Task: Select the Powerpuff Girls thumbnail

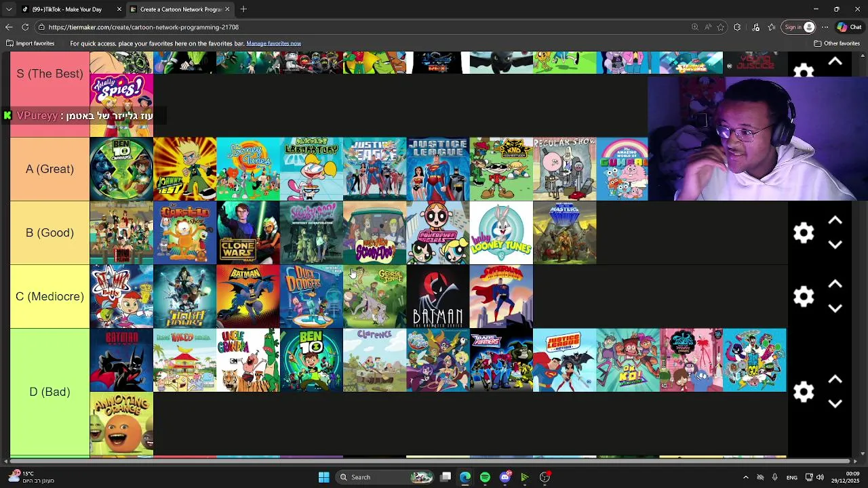Action: pyautogui.click(x=438, y=233)
